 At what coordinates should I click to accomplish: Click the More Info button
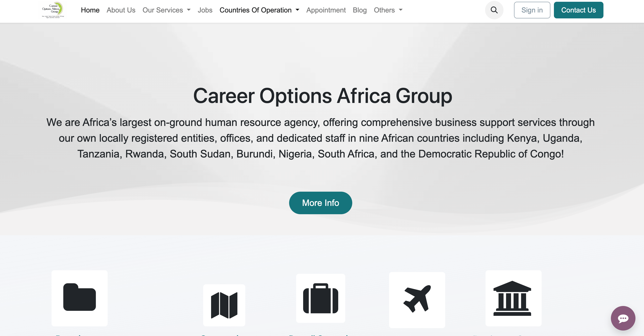tap(320, 203)
